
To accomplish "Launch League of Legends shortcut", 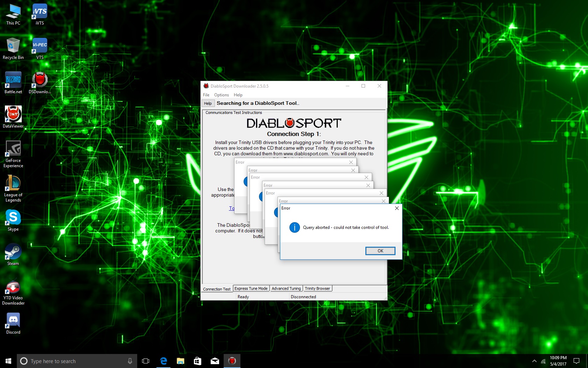I will (13, 189).
